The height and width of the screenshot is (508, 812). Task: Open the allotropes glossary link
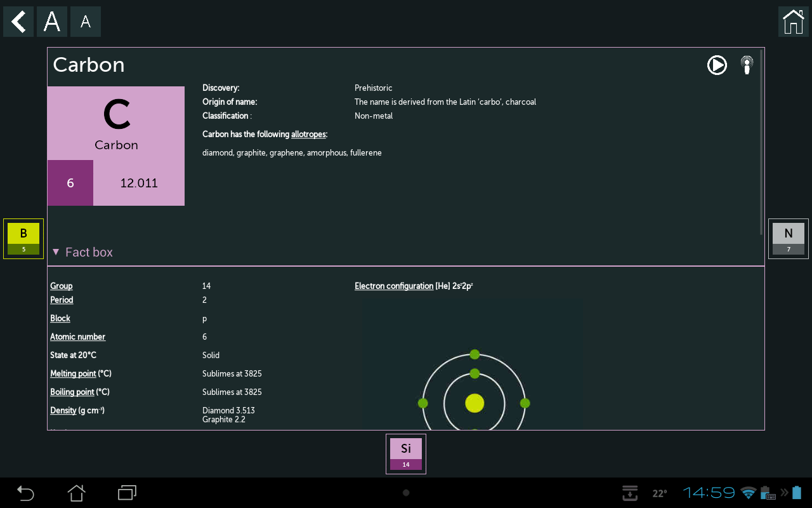point(308,134)
